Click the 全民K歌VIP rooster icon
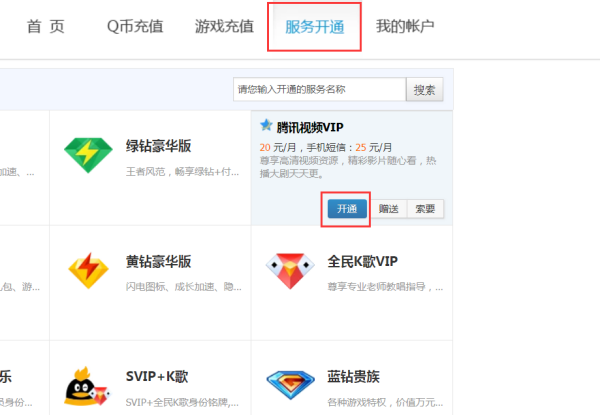This screenshot has height=415, width=600. 290,270
